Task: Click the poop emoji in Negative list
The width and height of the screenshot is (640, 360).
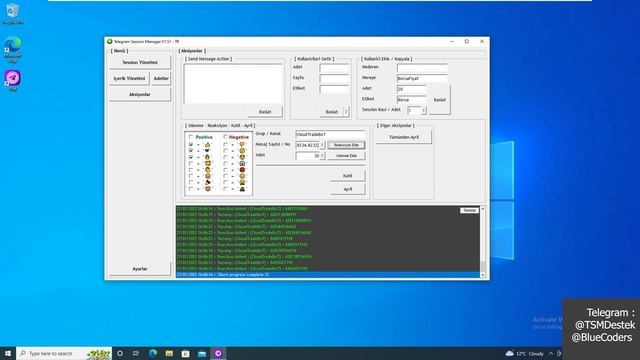Action: click(242, 189)
